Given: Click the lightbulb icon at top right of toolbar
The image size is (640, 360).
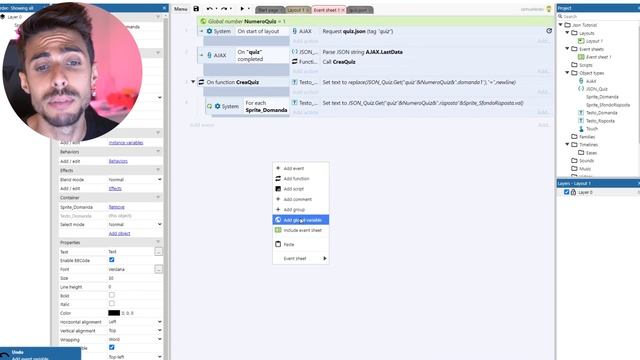Looking at the screenshot, I should [549, 9].
